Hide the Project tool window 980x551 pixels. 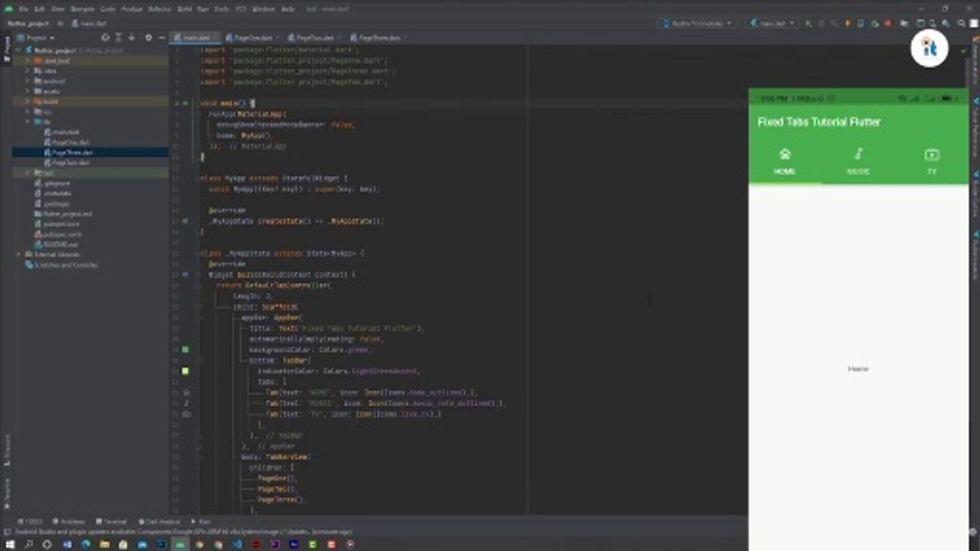pyautogui.click(x=162, y=37)
